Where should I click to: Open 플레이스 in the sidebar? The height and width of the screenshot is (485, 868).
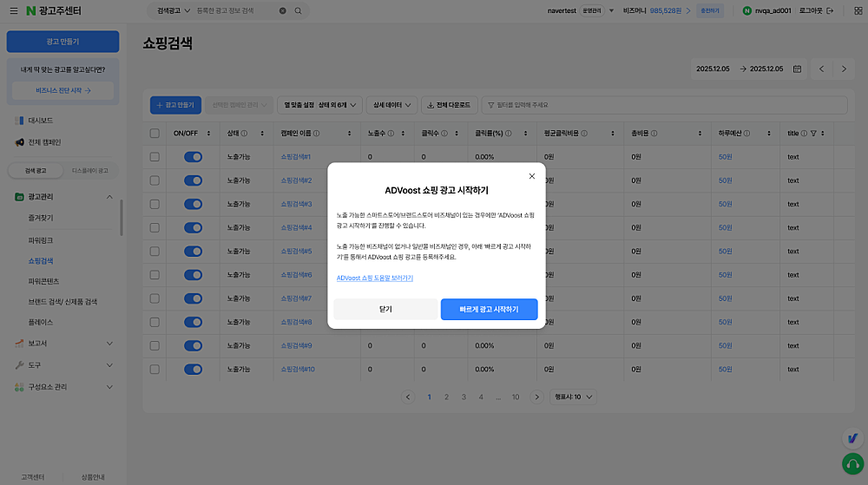(41, 322)
